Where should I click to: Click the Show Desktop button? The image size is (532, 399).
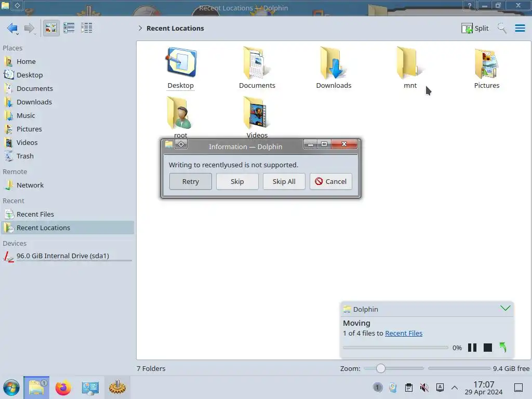[518, 388]
